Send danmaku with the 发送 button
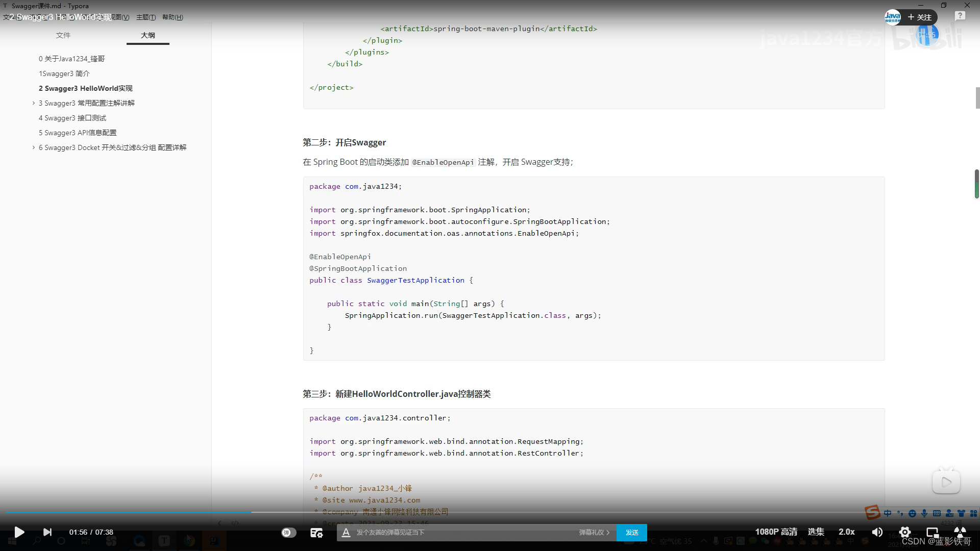Screen dimensions: 980x551 click(x=632, y=532)
